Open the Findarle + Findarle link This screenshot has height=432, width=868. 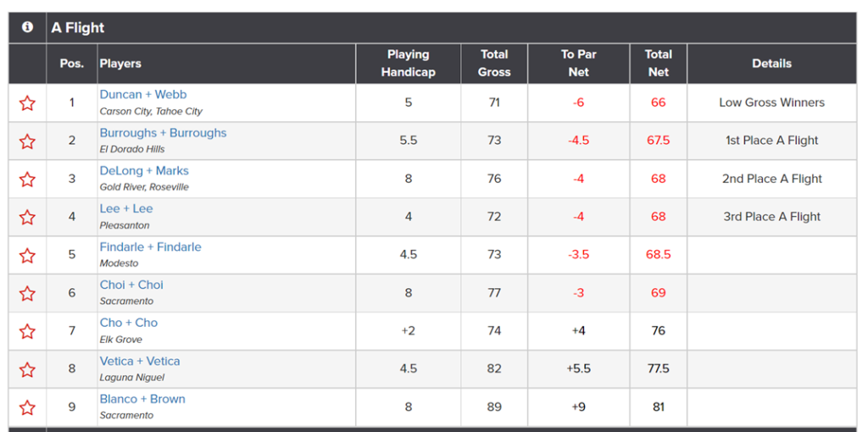click(x=151, y=247)
